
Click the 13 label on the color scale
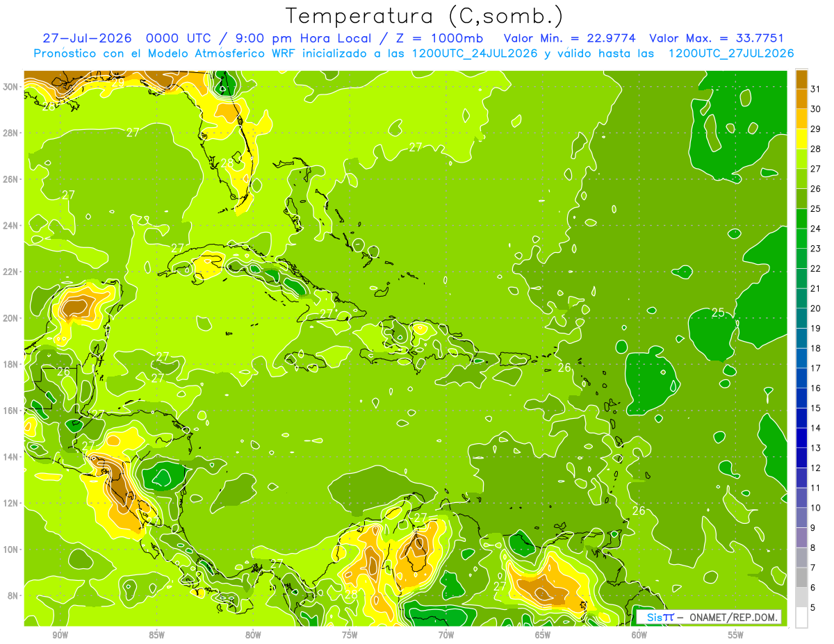816,447
